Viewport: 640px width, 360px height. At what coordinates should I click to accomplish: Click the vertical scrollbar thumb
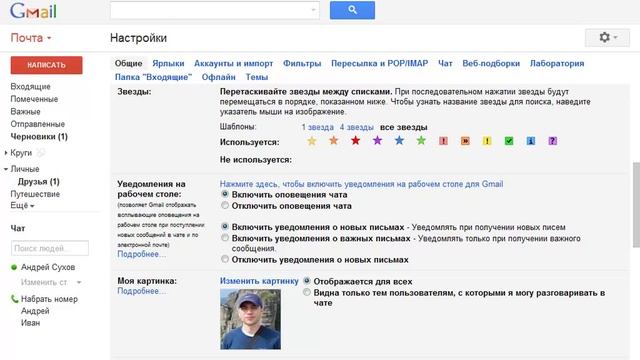(636, 205)
